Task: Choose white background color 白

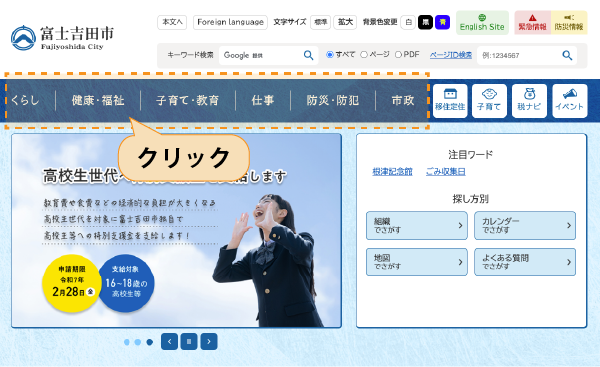Action: [408, 22]
